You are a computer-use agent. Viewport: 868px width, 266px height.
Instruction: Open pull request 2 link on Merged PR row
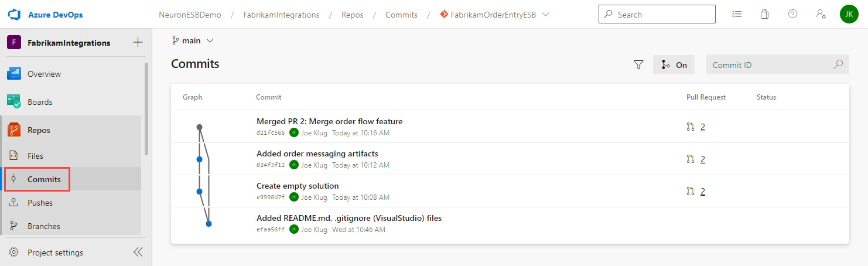[x=702, y=127]
